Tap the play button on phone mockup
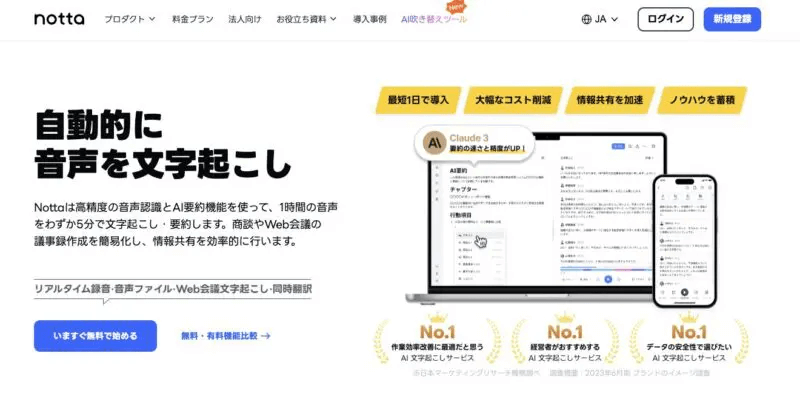 (685, 293)
